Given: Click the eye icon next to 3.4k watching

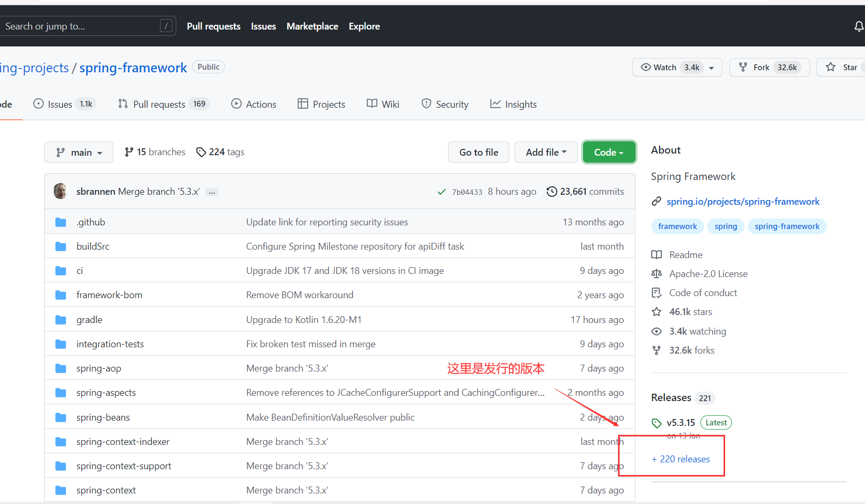Looking at the screenshot, I should tap(657, 331).
